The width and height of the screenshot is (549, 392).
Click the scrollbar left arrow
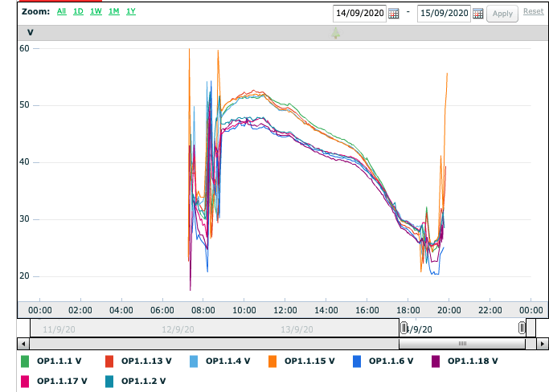click(23, 344)
